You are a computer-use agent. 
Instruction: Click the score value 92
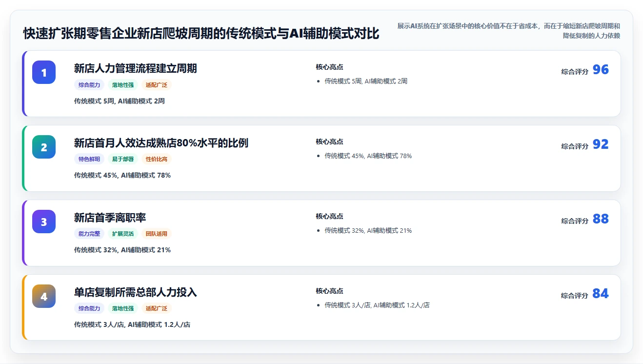(601, 144)
